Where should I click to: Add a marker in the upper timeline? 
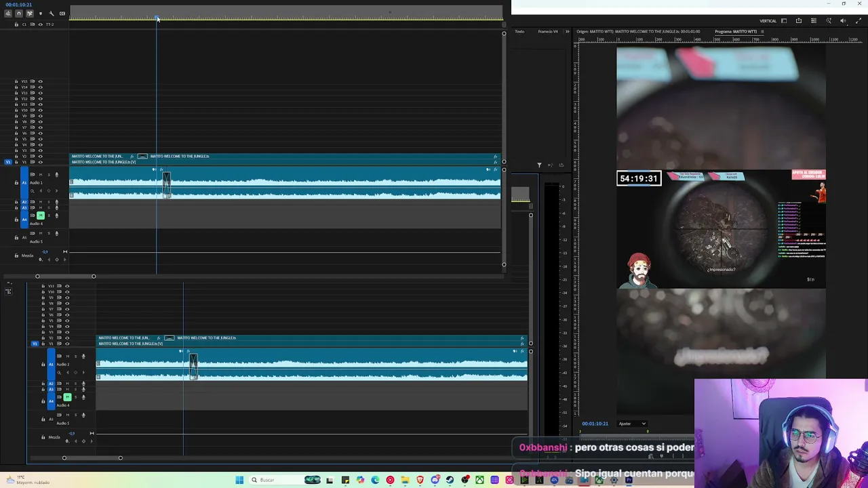40,14
